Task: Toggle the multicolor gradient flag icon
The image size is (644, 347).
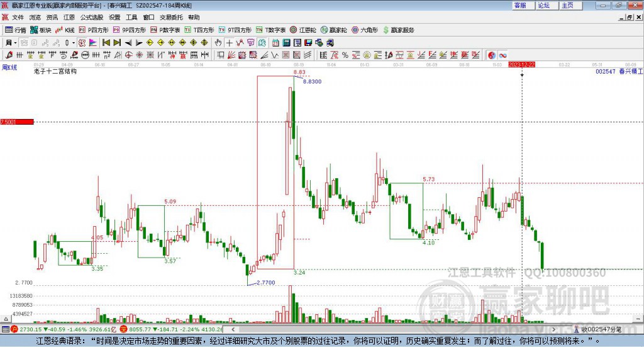Action: (x=93, y=43)
